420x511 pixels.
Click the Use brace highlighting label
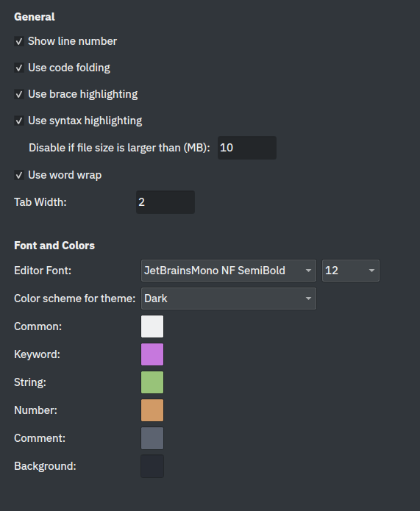83,94
